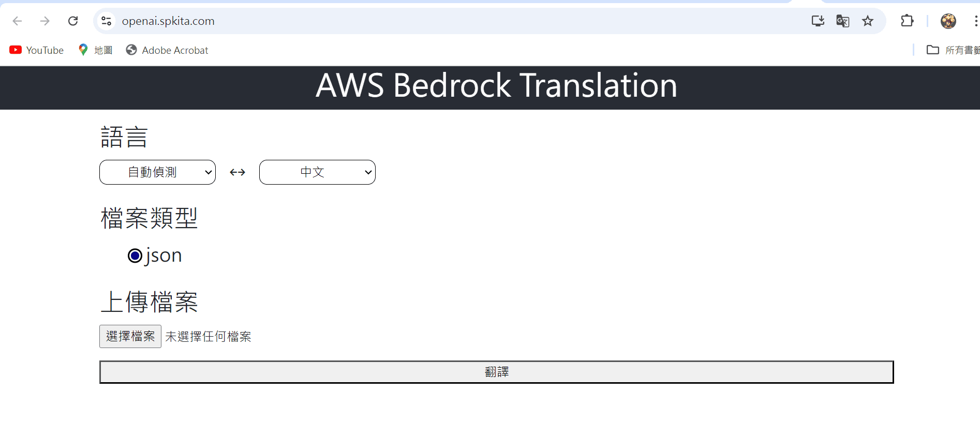The height and width of the screenshot is (422, 980).
Task: Open the Extensions puzzle icon
Action: [907, 21]
